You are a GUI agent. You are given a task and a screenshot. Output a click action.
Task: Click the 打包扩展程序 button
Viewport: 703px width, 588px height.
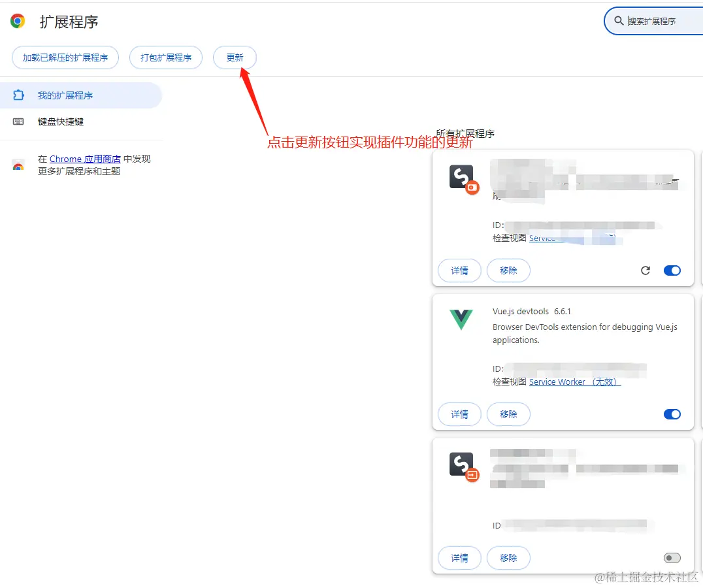(166, 57)
